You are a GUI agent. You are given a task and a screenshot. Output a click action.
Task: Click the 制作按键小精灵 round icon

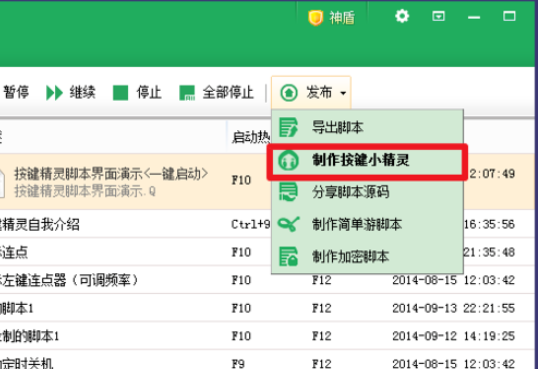tap(288, 160)
